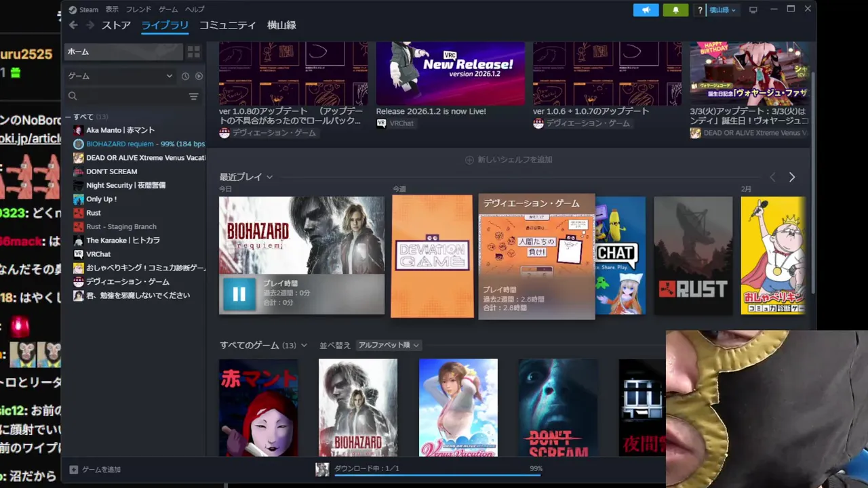Open ver 1.0.8 update news item
The height and width of the screenshot is (488, 868).
[x=293, y=115]
